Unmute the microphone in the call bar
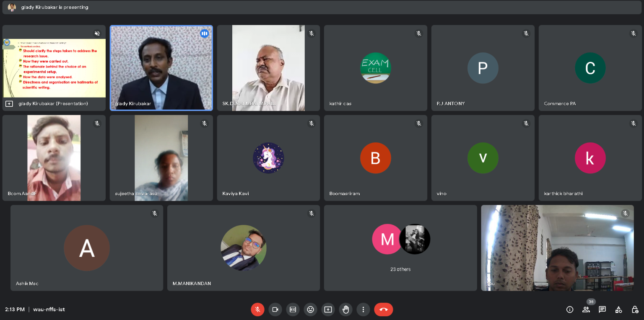Viewport: 644px width, 320px height. click(x=257, y=310)
